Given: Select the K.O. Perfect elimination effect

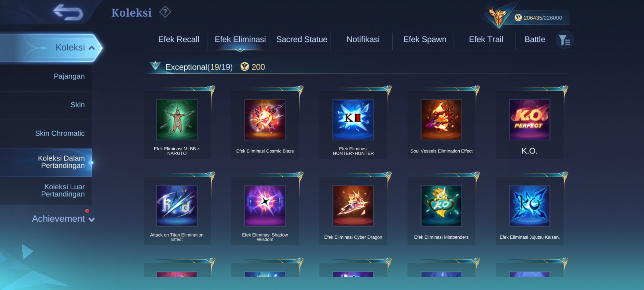Looking at the screenshot, I should click(x=529, y=119).
